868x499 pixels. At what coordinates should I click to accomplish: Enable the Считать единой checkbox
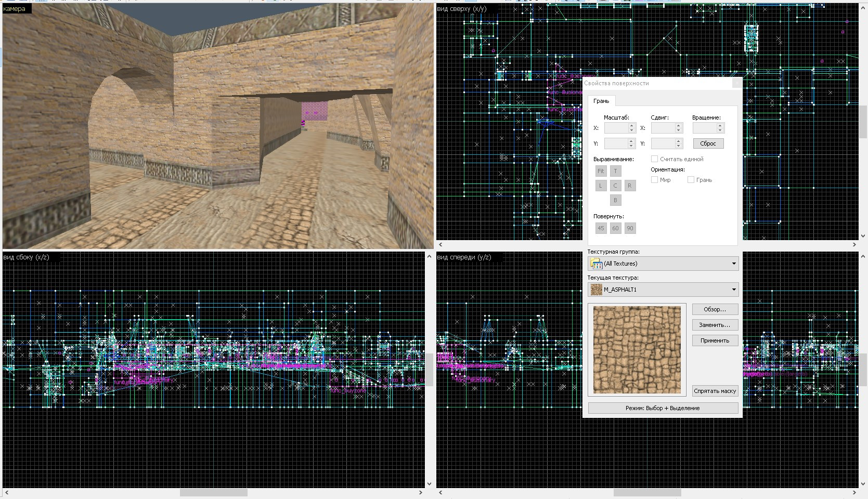click(654, 159)
